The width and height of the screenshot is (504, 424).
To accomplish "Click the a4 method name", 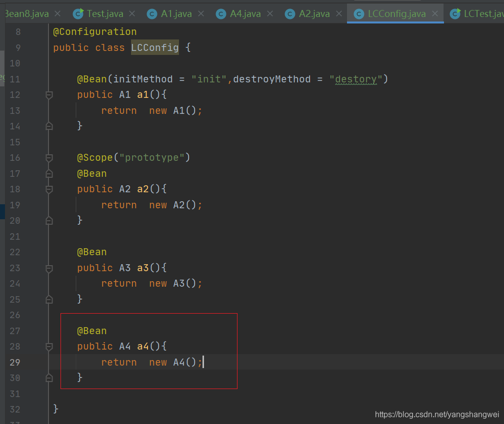I will [x=142, y=346].
